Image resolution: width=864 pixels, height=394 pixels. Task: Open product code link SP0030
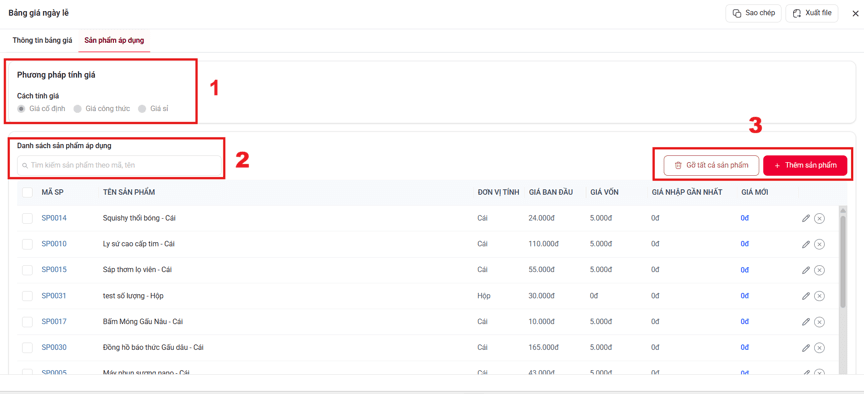pyautogui.click(x=54, y=348)
